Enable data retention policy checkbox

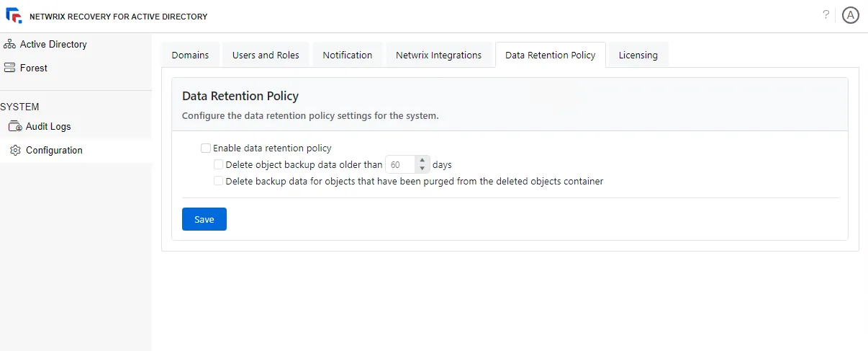(x=206, y=148)
